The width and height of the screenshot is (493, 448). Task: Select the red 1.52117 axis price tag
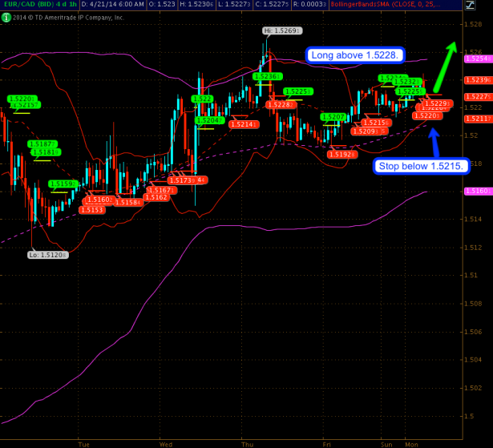[x=479, y=119]
